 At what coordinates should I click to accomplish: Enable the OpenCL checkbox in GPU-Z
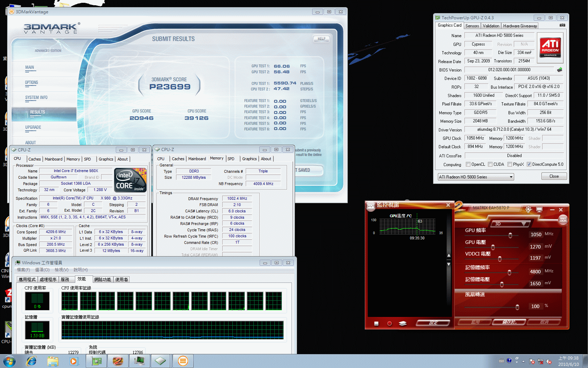click(x=468, y=164)
